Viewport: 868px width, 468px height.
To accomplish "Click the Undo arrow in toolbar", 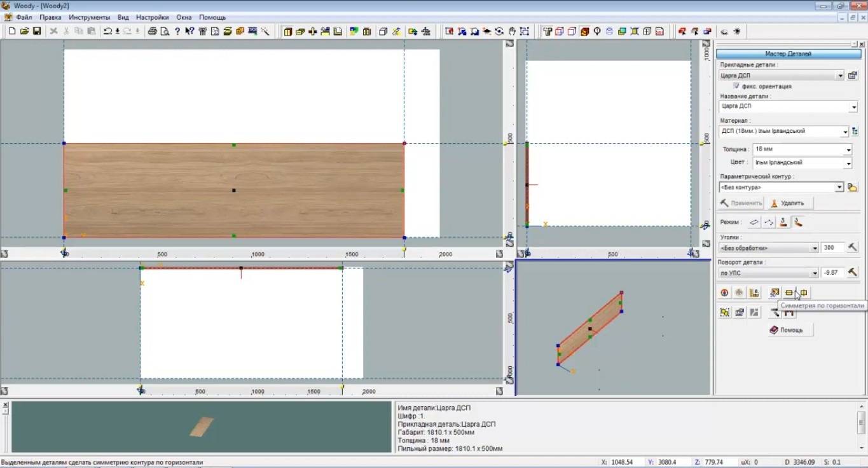I will pos(108,31).
